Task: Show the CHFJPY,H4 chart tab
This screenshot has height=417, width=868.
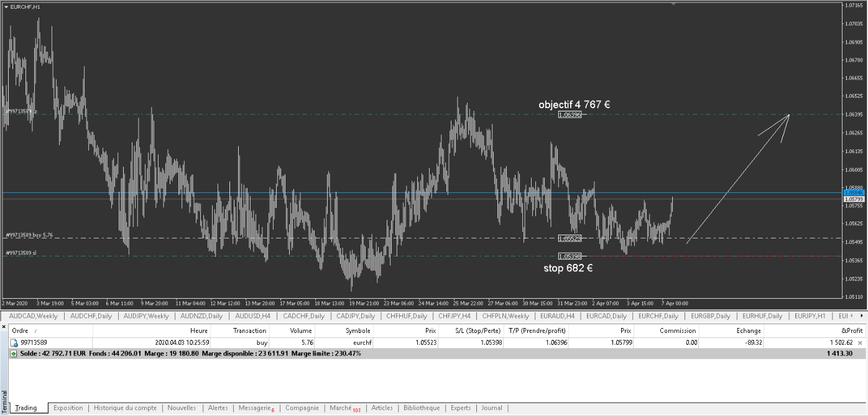Action: click(x=455, y=316)
